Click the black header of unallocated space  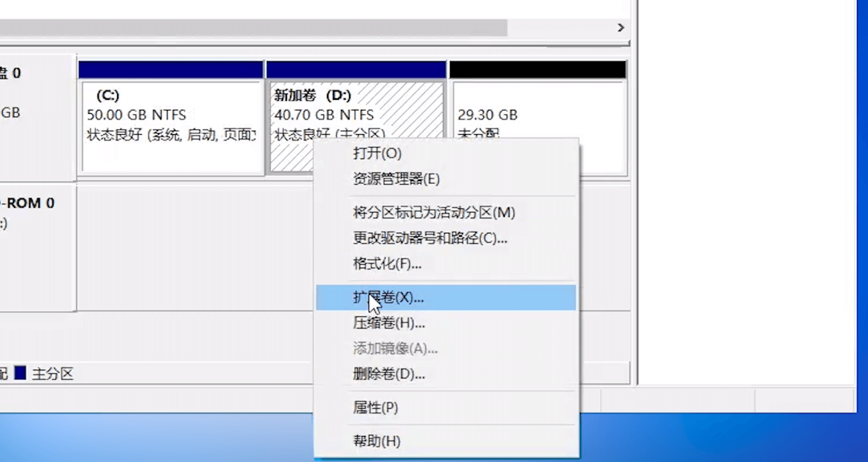pos(538,68)
